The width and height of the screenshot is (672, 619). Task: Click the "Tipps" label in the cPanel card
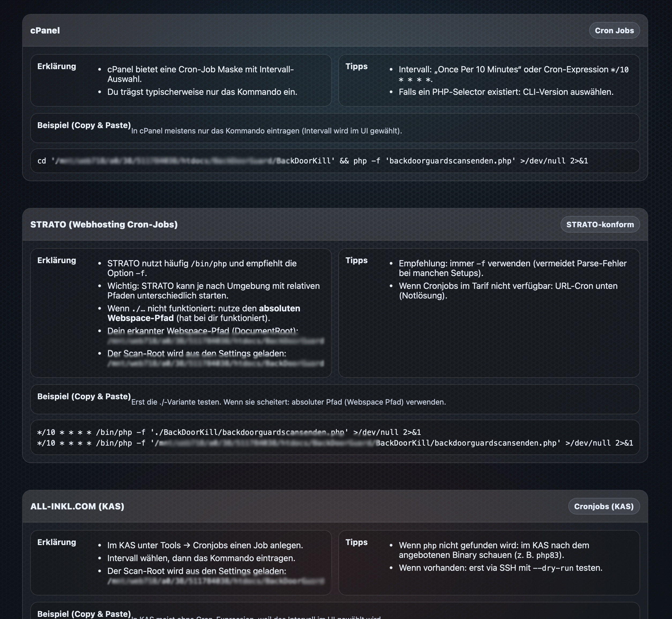pyautogui.click(x=356, y=66)
